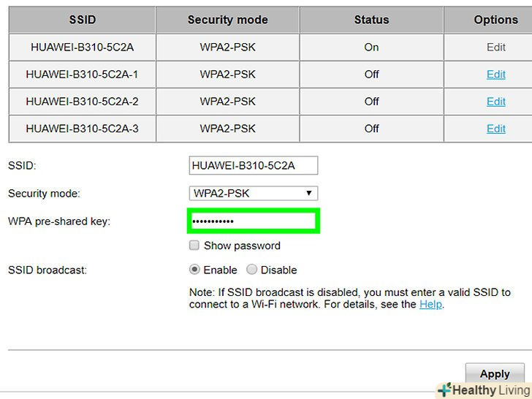This screenshot has width=532, height=399.
Task: Click the Show password label text
Action: coord(242,246)
